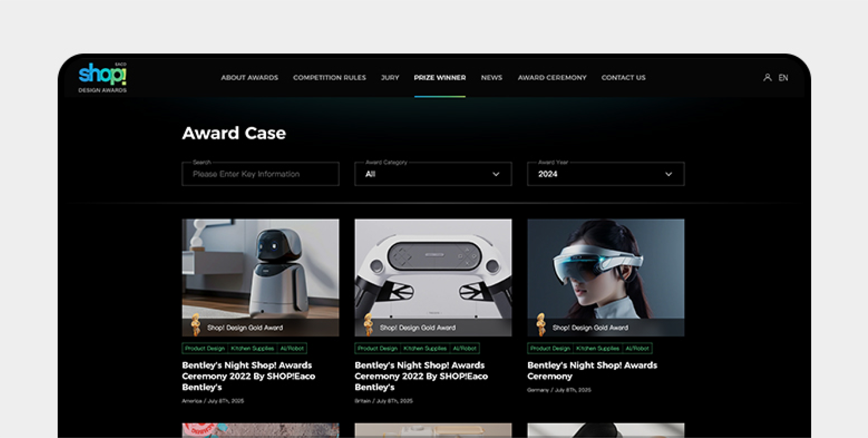This screenshot has width=868, height=438.
Task: Open the News menu item
Action: pyautogui.click(x=491, y=78)
